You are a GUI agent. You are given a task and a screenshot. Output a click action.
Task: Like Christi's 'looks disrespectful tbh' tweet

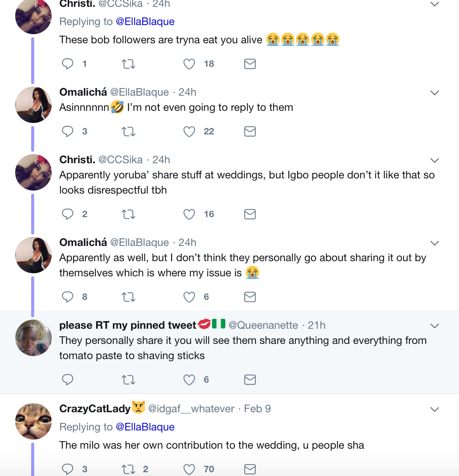coord(189,214)
